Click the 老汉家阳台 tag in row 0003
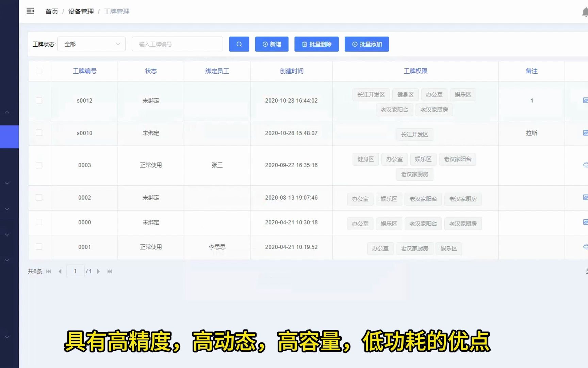Viewport: 588px width, 368px height. 457,159
